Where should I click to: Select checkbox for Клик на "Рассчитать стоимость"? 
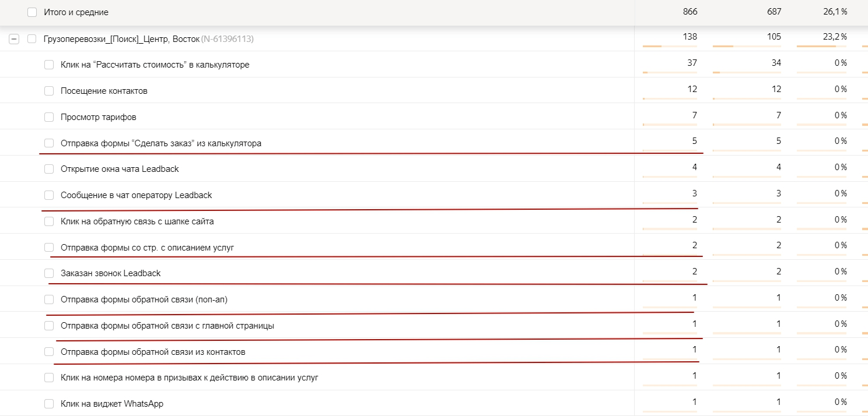pyautogui.click(x=49, y=65)
